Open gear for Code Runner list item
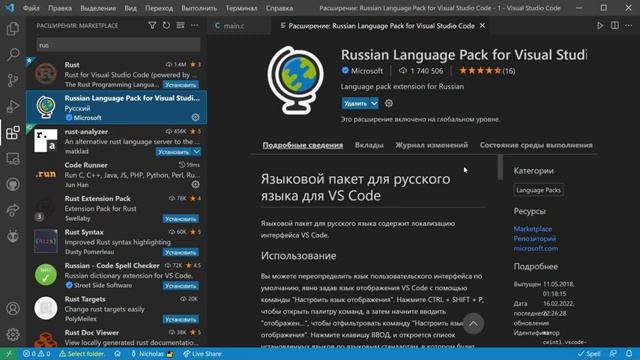The width and height of the screenshot is (640, 360). point(196,184)
